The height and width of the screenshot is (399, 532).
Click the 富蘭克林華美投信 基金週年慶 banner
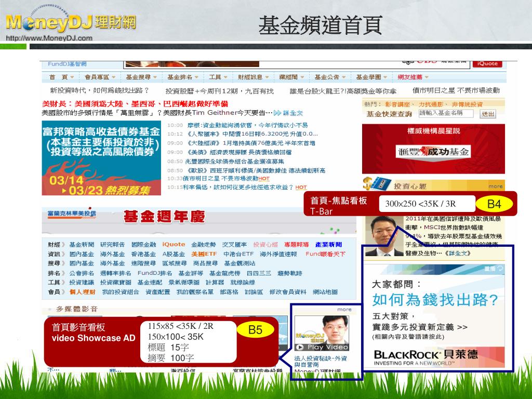click(199, 220)
